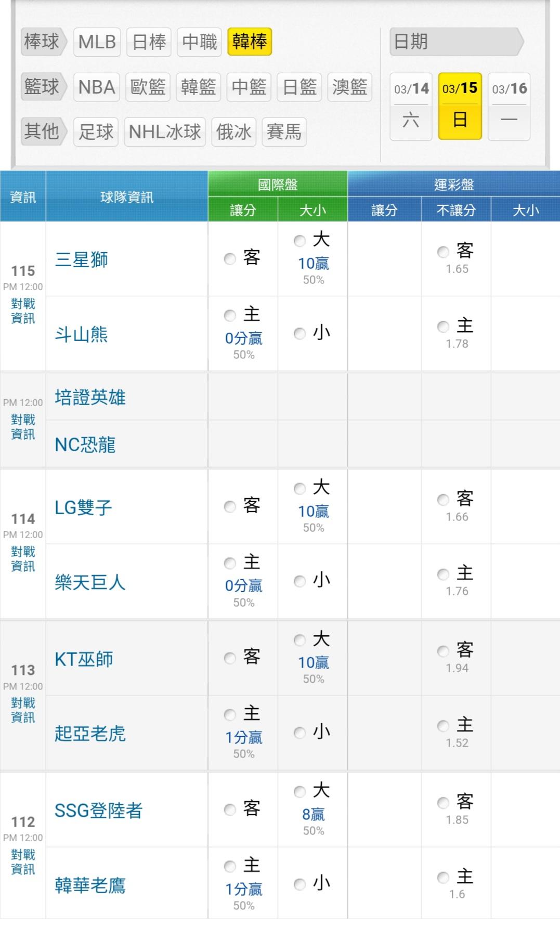Select 大 over radio in game 115
Viewport: 560px width, 927px height.
pyautogui.click(x=299, y=241)
